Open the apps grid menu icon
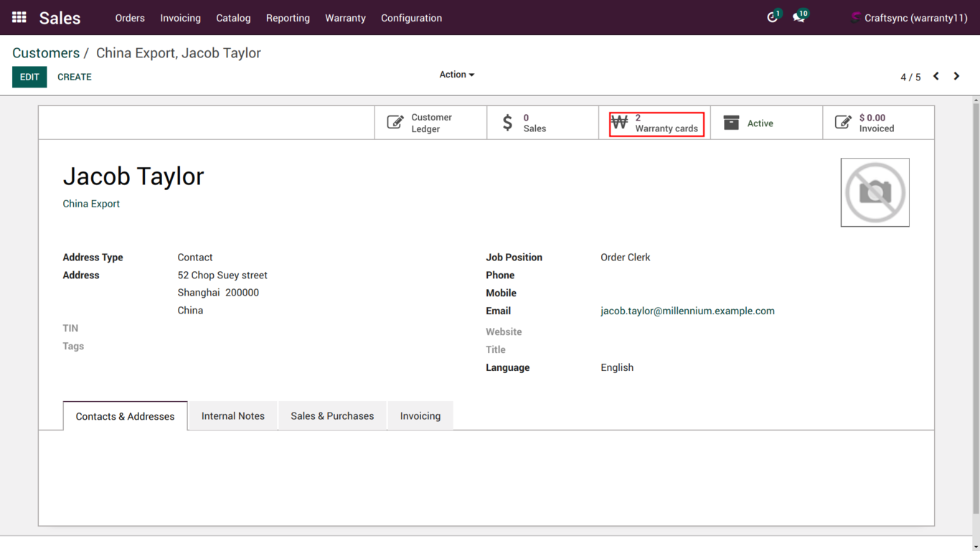 (19, 17)
